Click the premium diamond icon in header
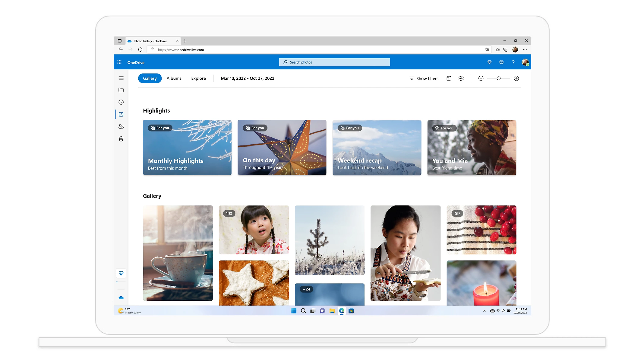Screen dimensions: 644x362 click(x=489, y=62)
